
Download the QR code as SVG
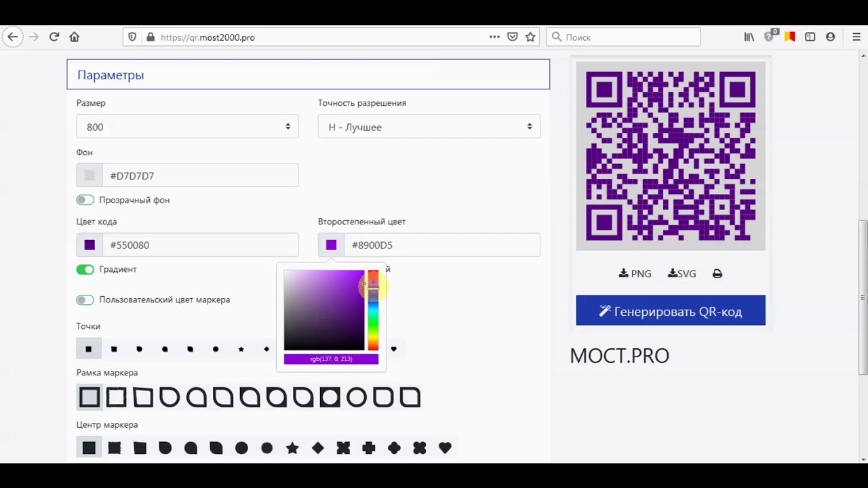[x=682, y=274]
